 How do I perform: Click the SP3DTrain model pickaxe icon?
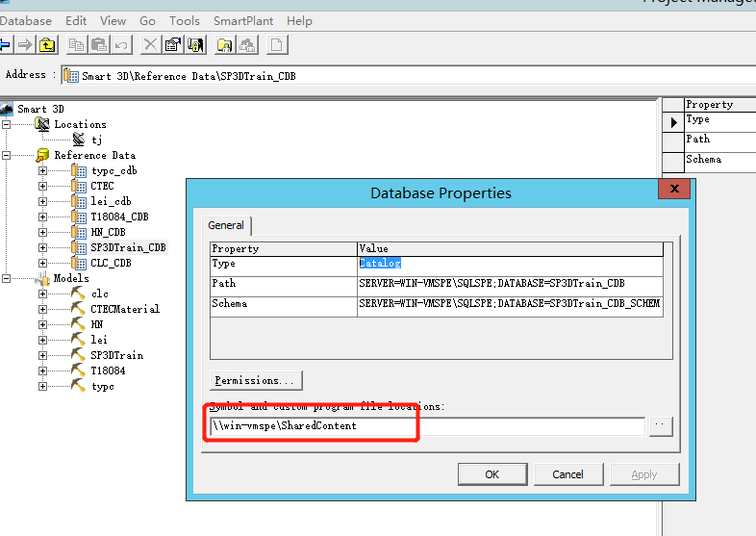78,354
